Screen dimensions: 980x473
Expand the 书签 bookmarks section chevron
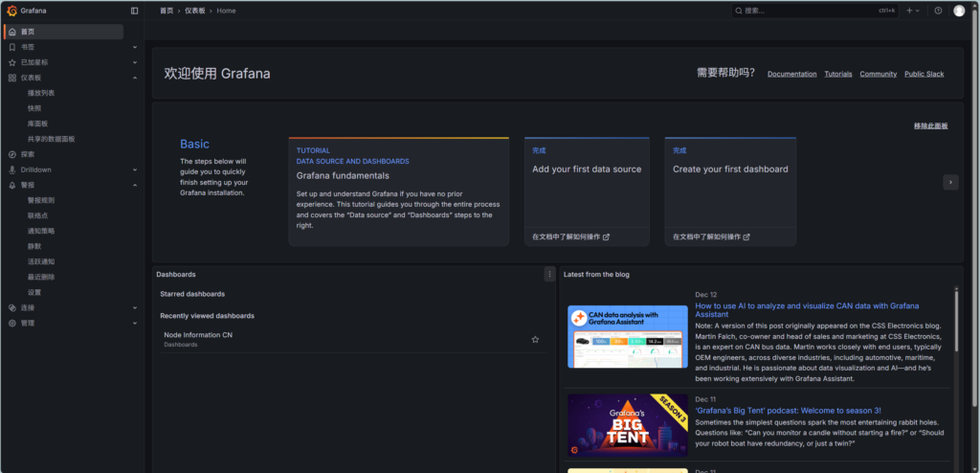click(135, 47)
